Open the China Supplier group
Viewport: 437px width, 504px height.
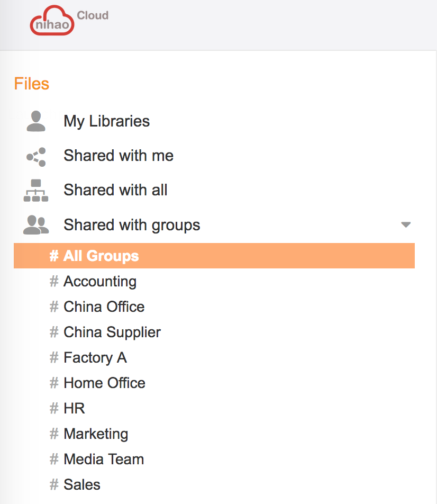point(112,332)
